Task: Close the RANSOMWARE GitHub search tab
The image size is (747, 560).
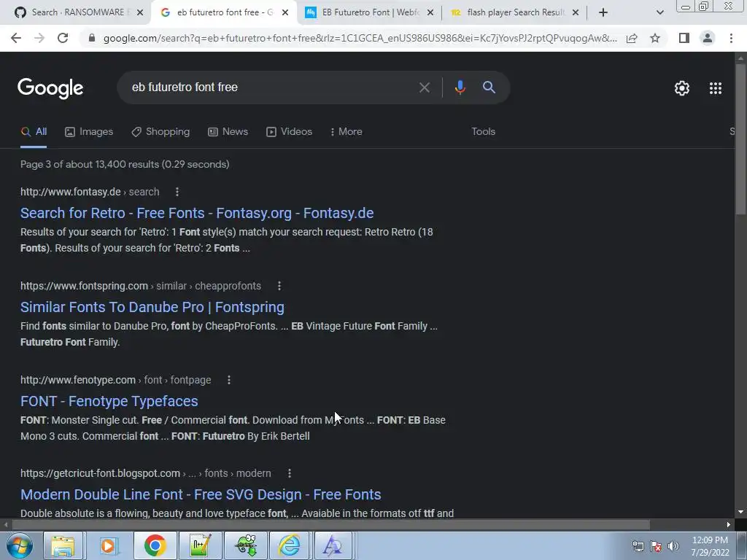Action: pyautogui.click(x=140, y=12)
